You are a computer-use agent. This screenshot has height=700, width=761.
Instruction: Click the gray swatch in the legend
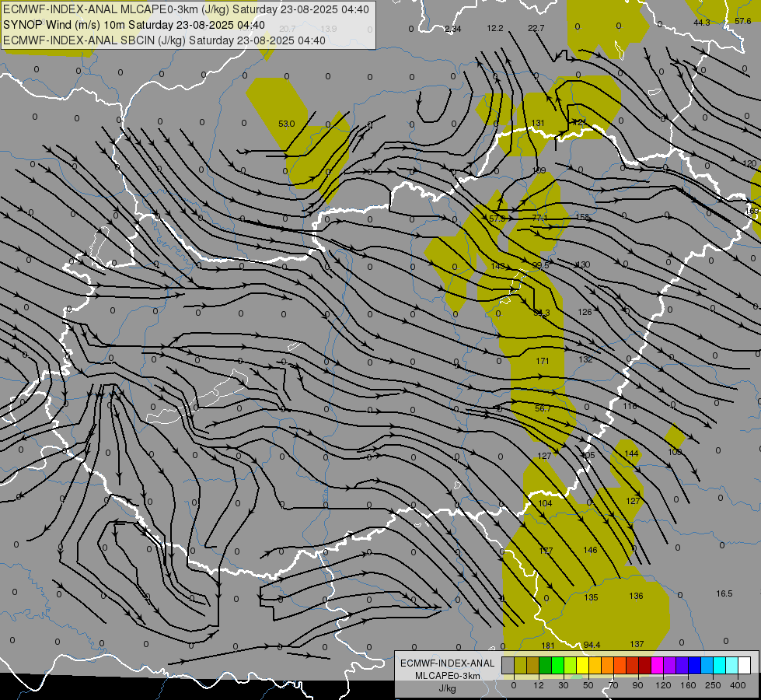pos(508,665)
